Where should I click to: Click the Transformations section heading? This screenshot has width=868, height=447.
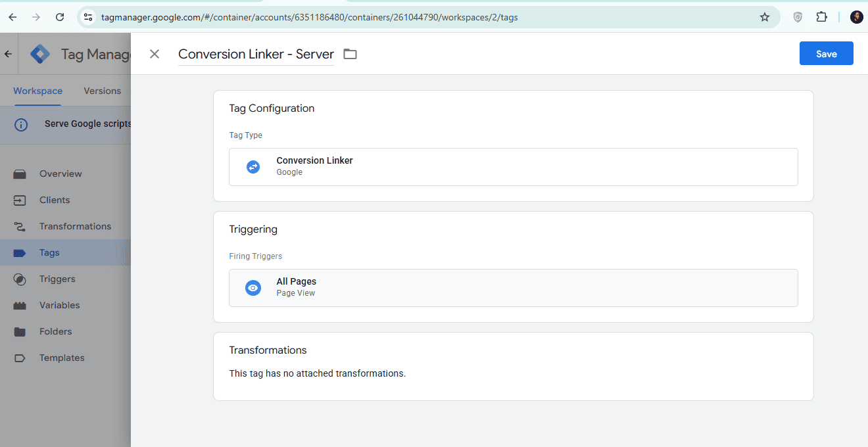[268, 350]
